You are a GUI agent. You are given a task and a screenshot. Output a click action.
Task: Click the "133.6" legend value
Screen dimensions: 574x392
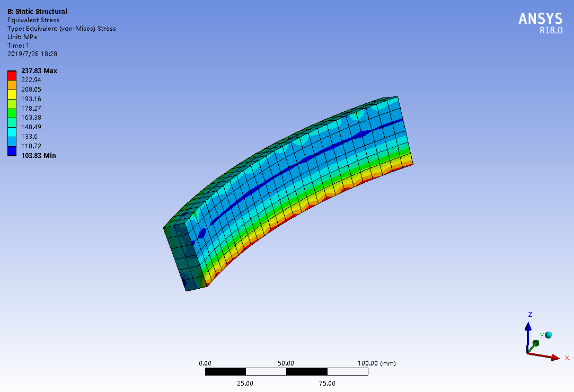pos(29,137)
